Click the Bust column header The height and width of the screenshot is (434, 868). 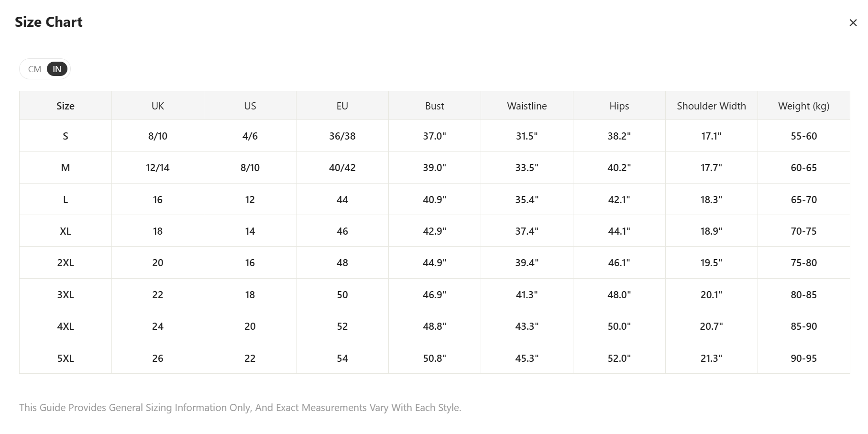(434, 106)
